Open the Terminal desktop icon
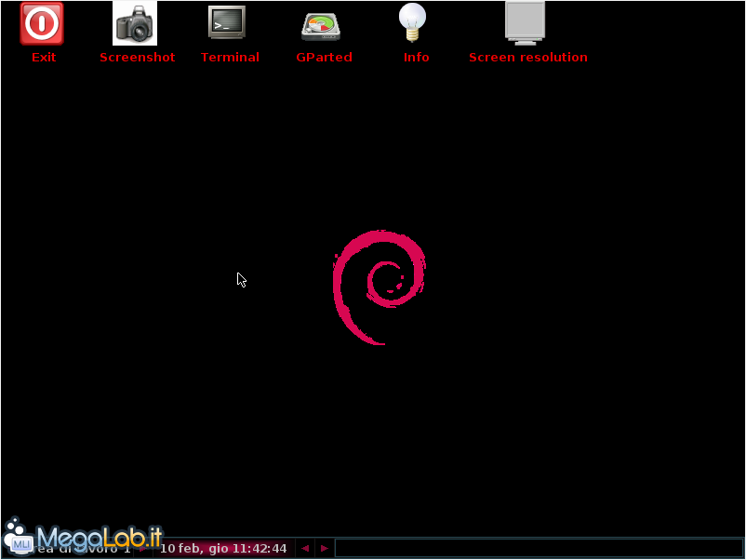This screenshot has width=746, height=560. tap(227, 22)
